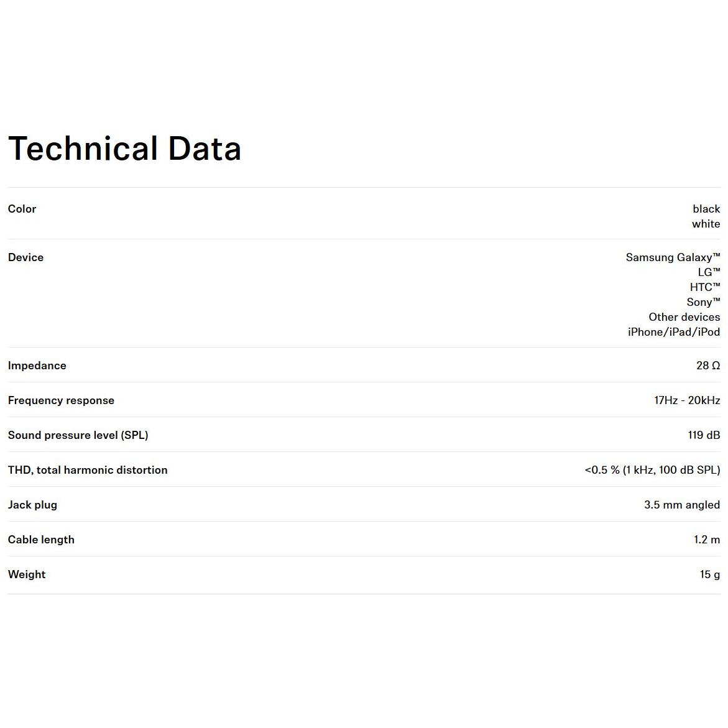Select the Color row label
The image size is (728, 728).
(x=22, y=209)
